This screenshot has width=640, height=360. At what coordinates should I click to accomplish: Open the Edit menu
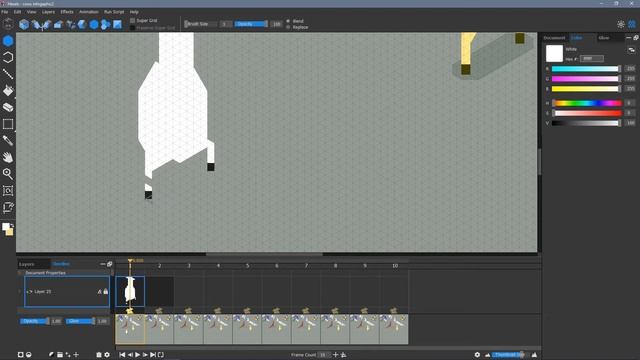(18, 12)
